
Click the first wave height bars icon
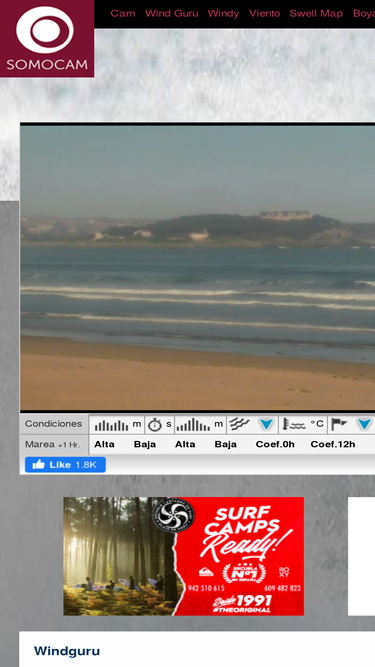(111, 425)
